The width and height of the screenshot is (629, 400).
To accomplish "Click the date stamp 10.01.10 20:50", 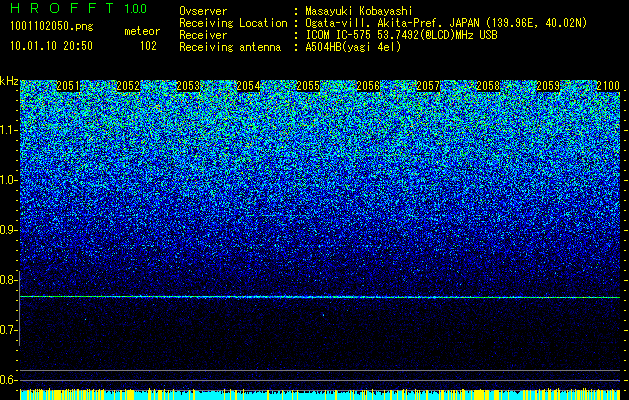I will pos(51,46).
